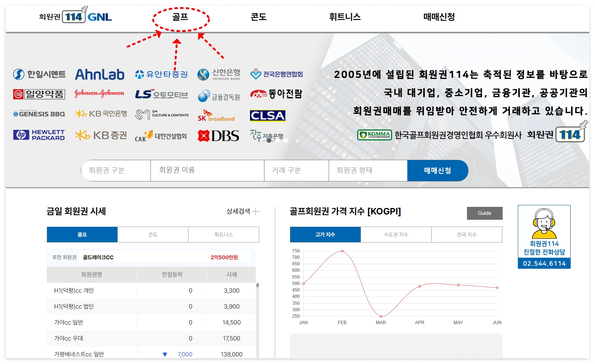Screen dimensions: 595x364
Task: Select the 콘도 tab in 금일 회원권 시세
Action: pyautogui.click(x=153, y=235)
